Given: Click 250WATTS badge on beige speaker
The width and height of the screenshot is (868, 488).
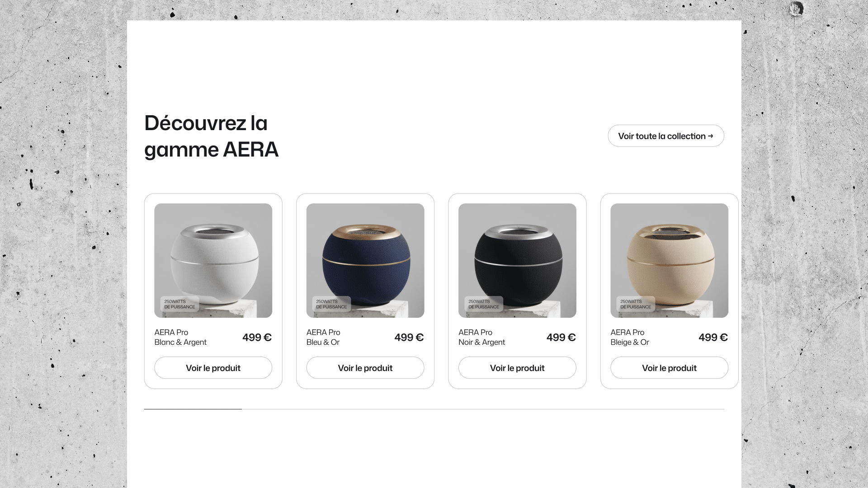Looking at the screenshot, I should (636, 304).
